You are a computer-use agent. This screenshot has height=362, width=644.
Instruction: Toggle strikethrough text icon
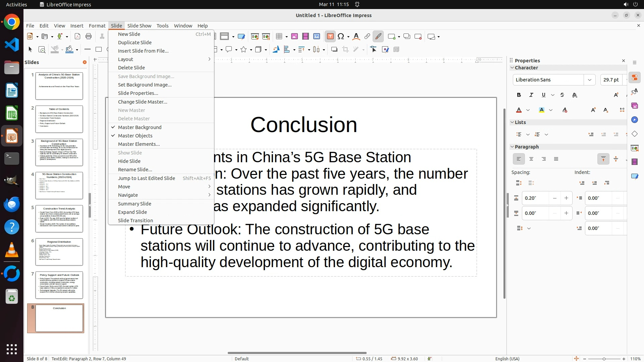click(x=562, y=95)
